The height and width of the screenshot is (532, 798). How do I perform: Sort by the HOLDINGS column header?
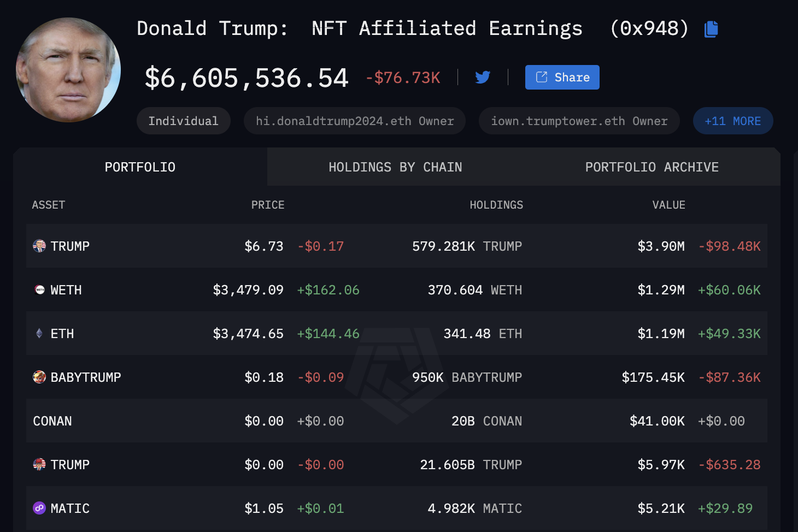(496, 205)
